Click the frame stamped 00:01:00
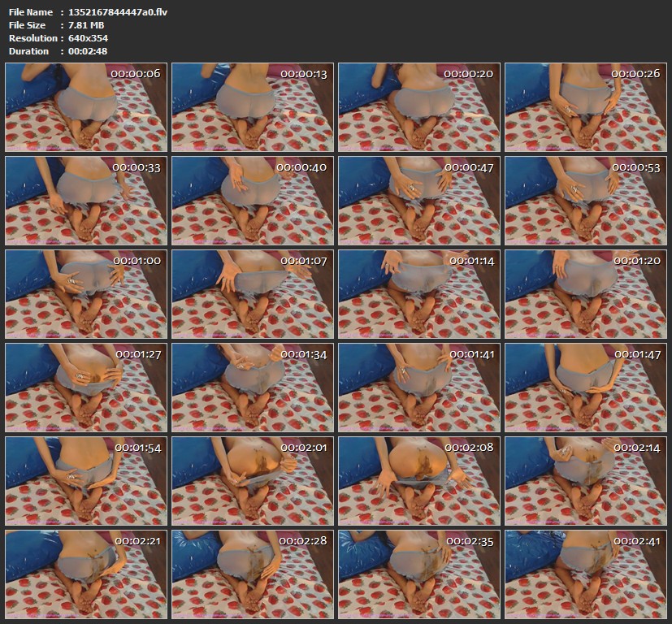The height and width of the screenshot is (624, 672). [85, 293]
